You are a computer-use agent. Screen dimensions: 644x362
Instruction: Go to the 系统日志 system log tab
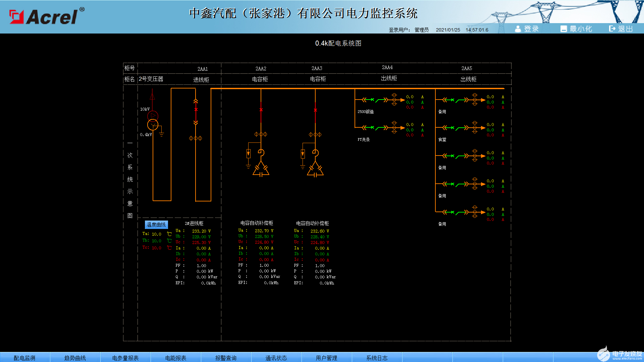(x=377, y=358)
